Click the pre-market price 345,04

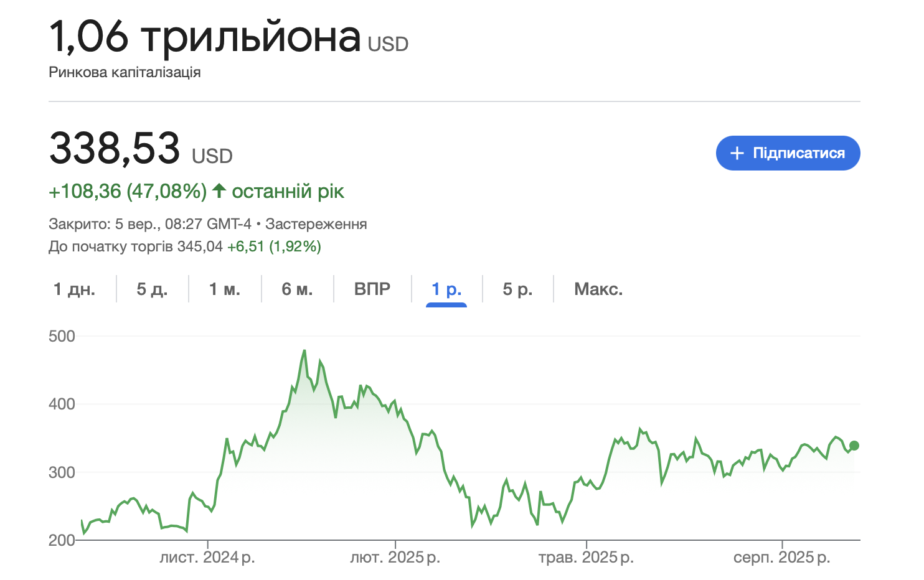click(200, 246)
